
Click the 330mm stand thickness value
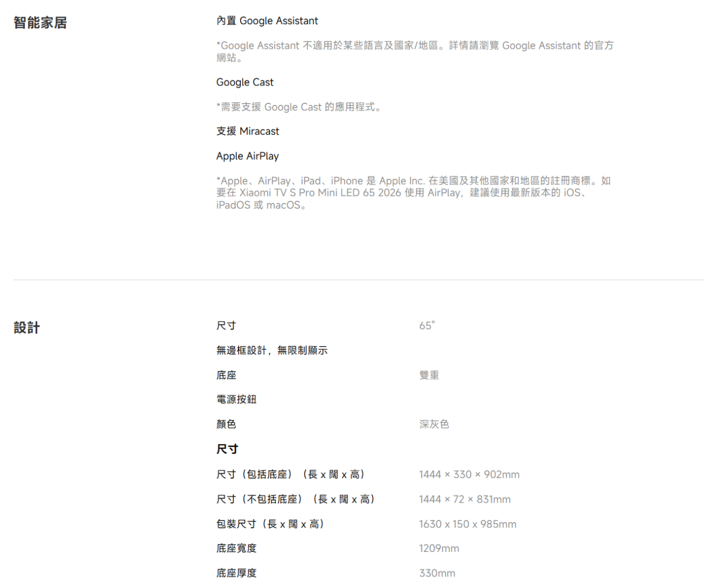437,573
